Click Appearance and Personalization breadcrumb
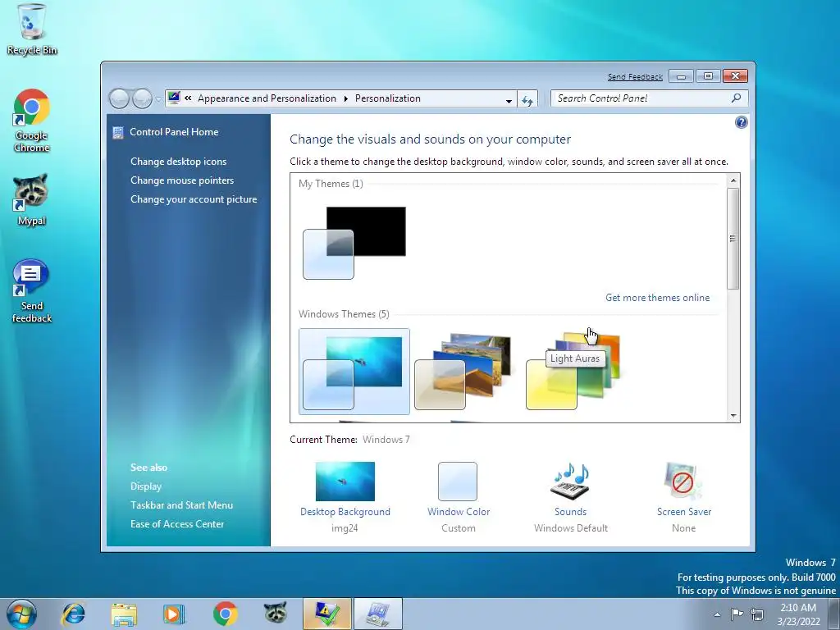840x630 pixels. point(267,98)
